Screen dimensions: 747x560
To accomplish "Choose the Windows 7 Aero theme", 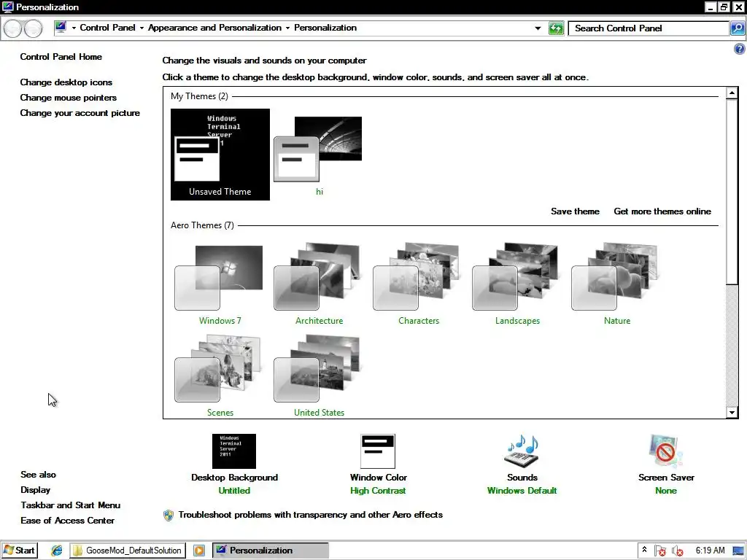I will pos(220,284).
